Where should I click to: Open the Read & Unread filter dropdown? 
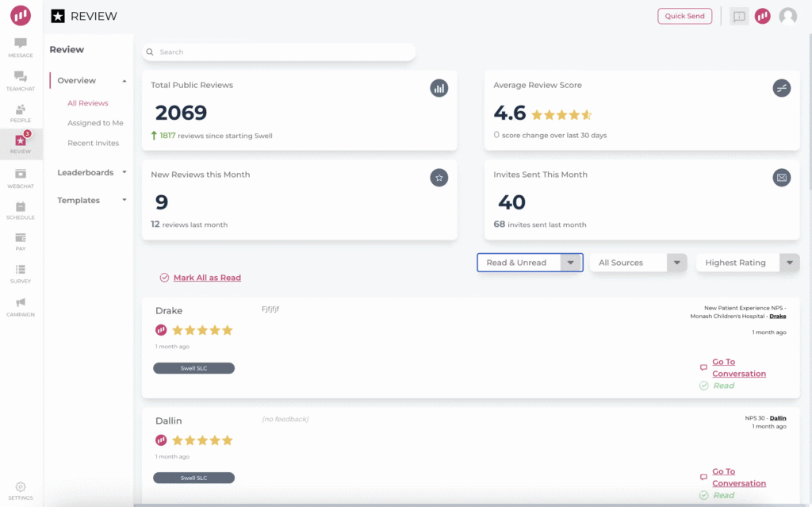coord(530,263)
